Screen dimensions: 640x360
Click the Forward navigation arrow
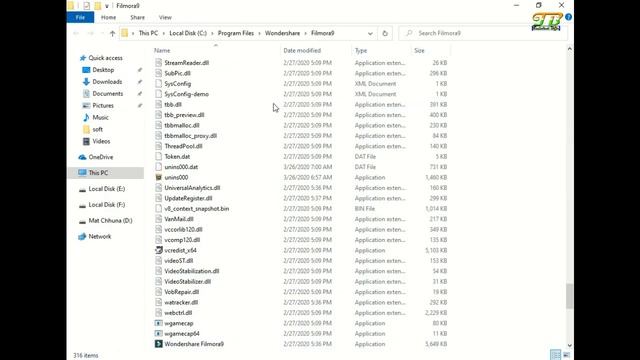click(91, 33)
